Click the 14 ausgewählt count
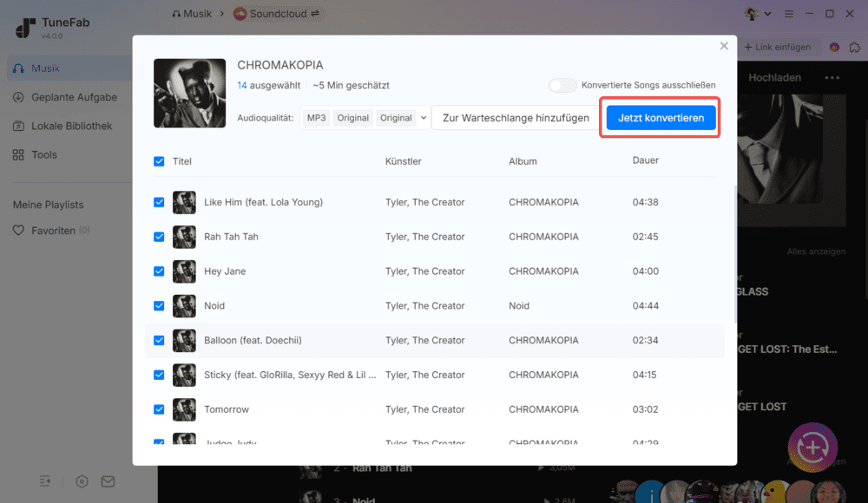 pos(268,85)
